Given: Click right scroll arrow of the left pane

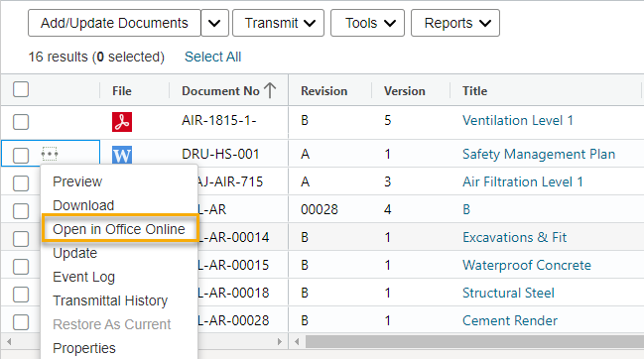Looking at the screenshot, I should 280,341.
